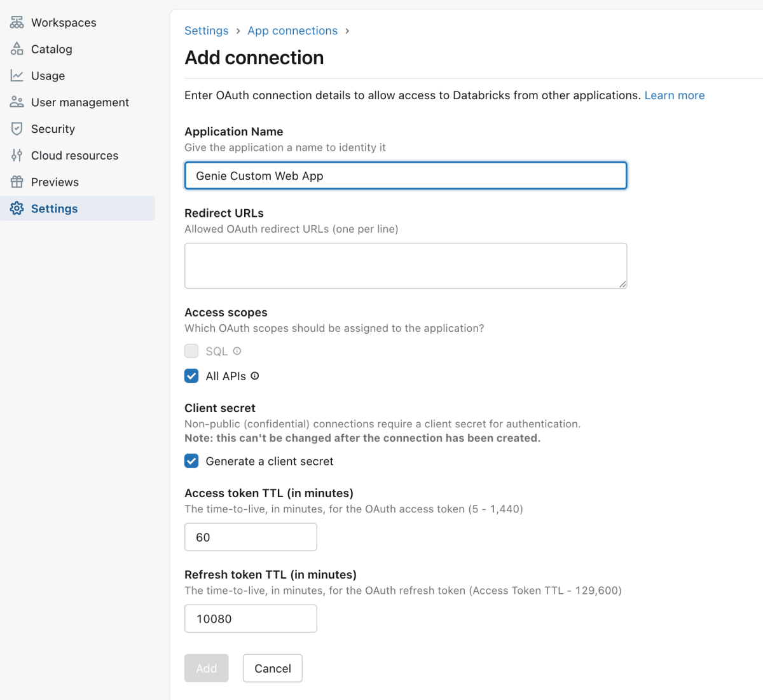
Task: Click the disabled SQL scope checkbox
Action: click(191, 350)
